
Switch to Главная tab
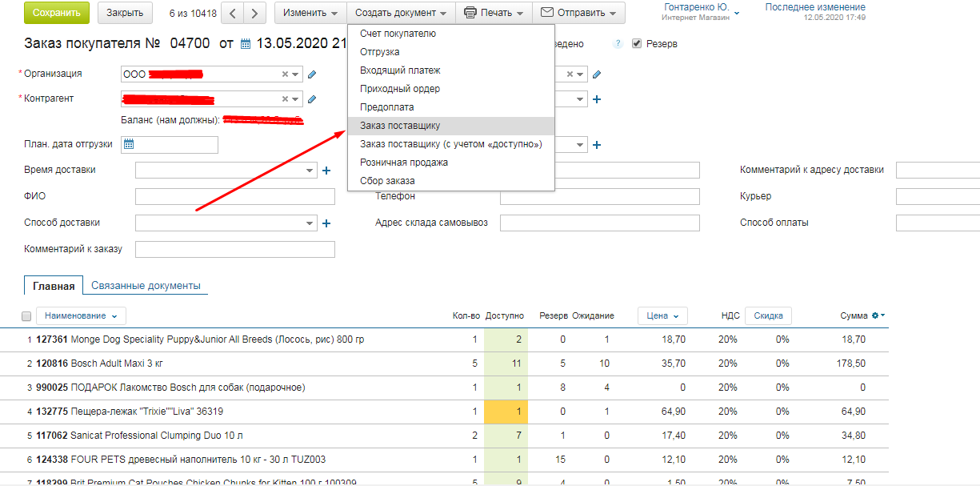tap(54, 286)
